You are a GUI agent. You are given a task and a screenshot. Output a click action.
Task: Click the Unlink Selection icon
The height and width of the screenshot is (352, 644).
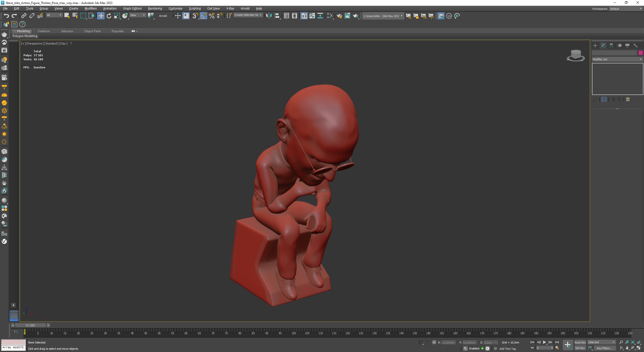pyautogui.click(x=32, y=16)
